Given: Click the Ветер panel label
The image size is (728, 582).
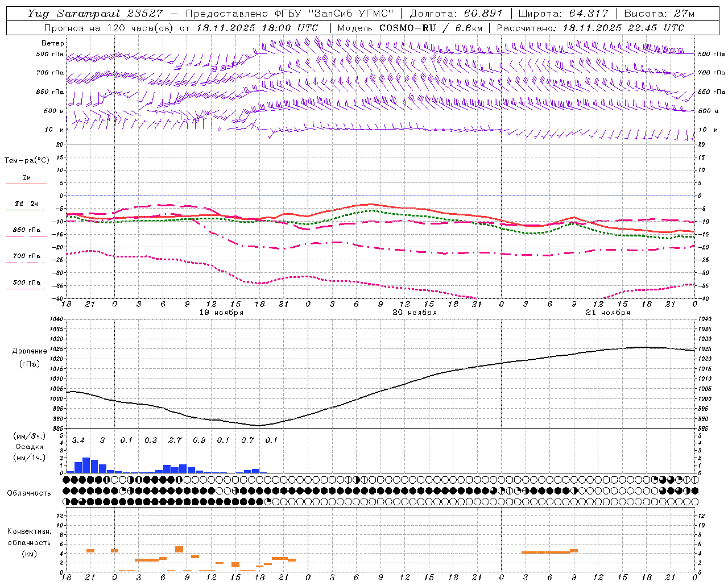Looking at the screenshot, I should click(53, 43).
